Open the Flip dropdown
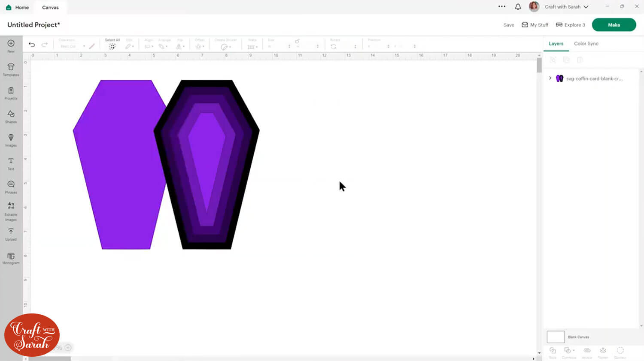The height and width of the screenshot is (361, 644). [180, 46]
